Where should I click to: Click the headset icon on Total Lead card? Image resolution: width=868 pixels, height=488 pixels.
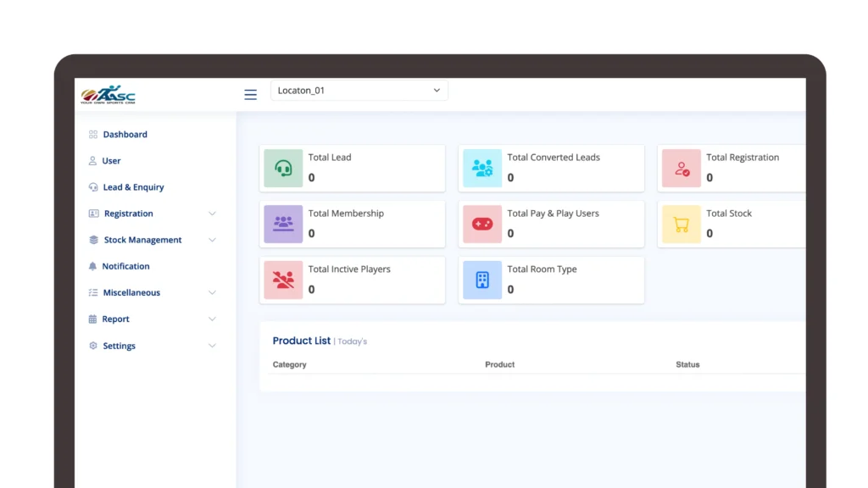pyautogui.click(x=283, y=168)
